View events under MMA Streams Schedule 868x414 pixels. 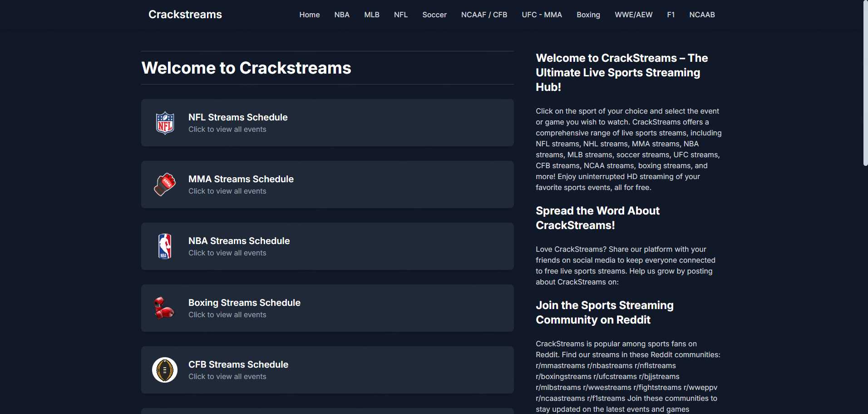point(227,191)
